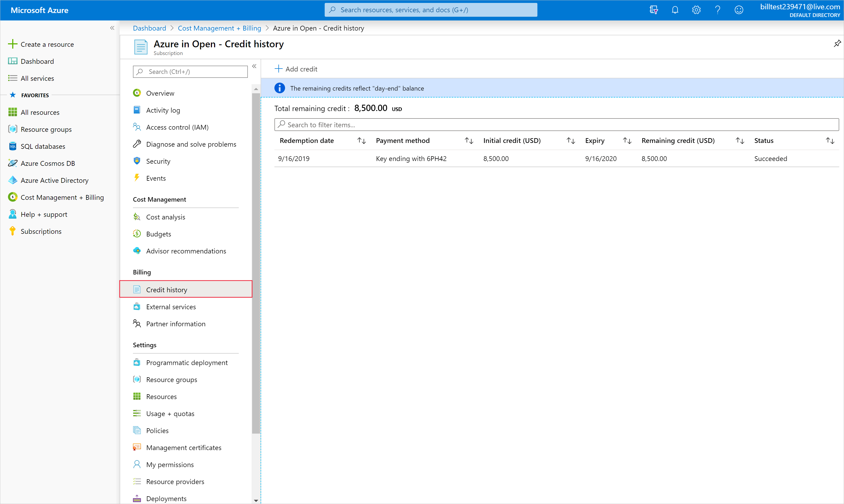Go to Cost Management + Billing breadcrumb
This screenshot has height=504, width=844.
point(219,28)
